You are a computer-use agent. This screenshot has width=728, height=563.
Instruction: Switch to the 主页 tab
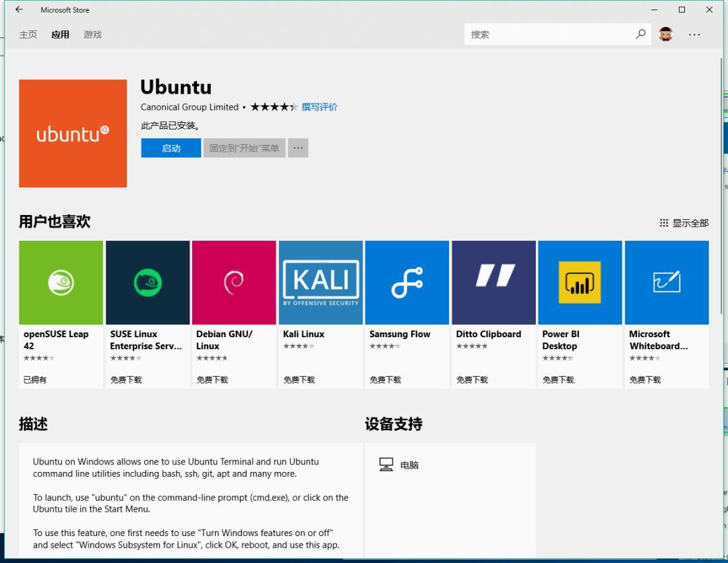28,34
